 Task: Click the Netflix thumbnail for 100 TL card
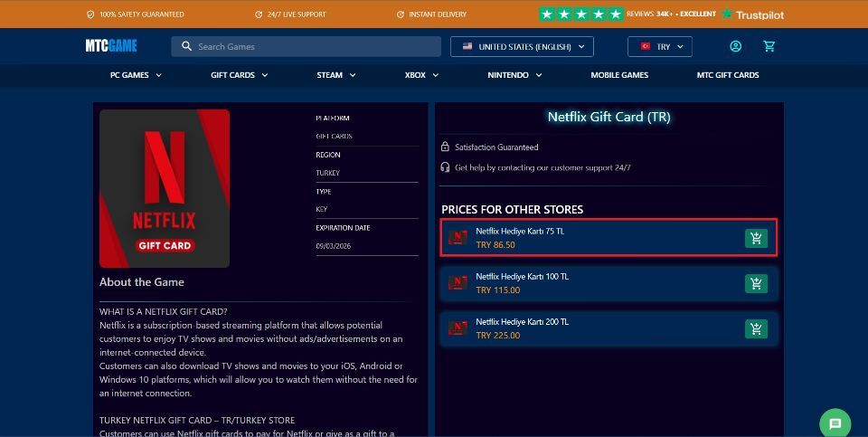tap(458, 283)
